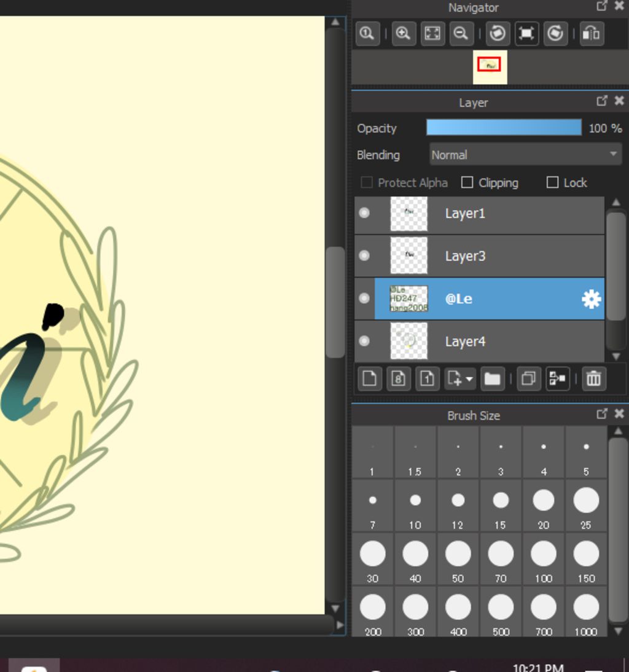The image size is (629, 672).
Task: Choose brush size 50
Action: pos(458,560)
